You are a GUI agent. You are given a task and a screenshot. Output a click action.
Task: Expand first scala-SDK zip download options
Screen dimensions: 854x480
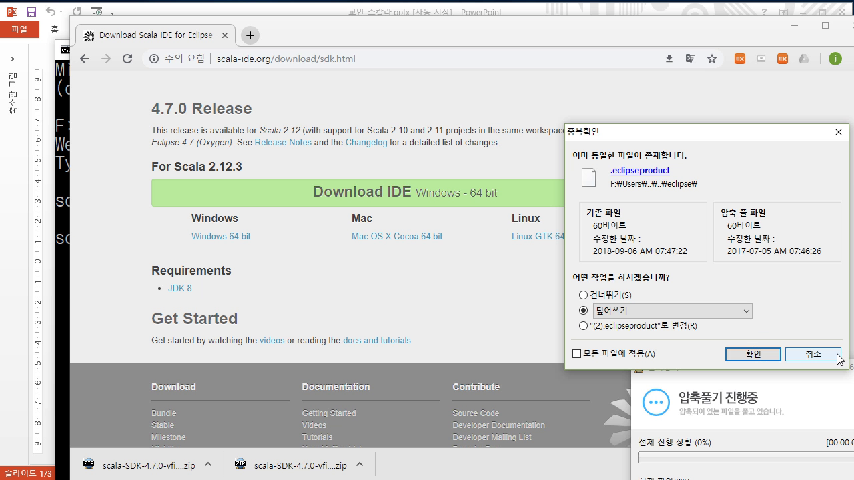208,465
